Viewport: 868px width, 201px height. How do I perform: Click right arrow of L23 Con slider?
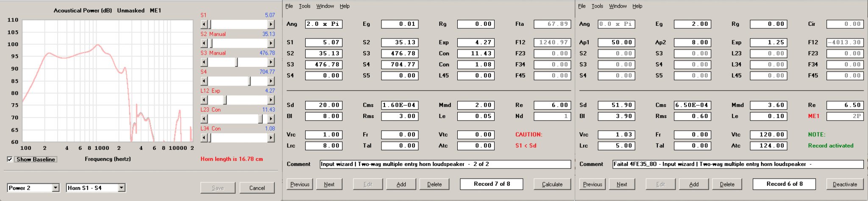271,119
